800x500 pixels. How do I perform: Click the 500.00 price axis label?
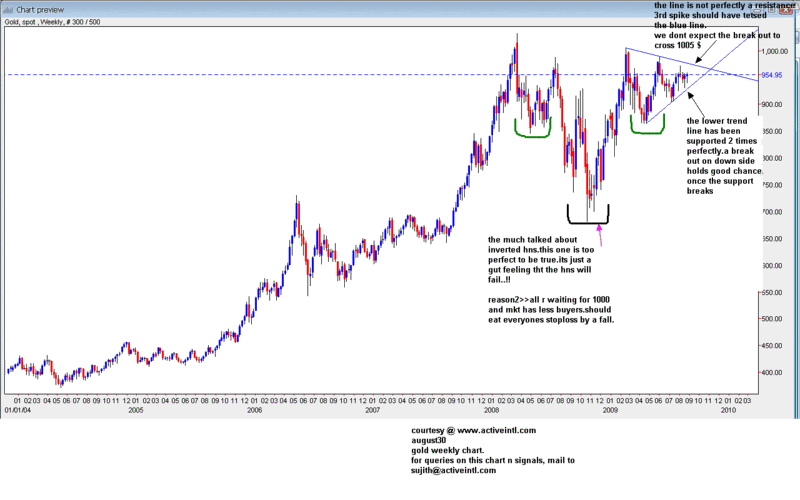point(771,319)
